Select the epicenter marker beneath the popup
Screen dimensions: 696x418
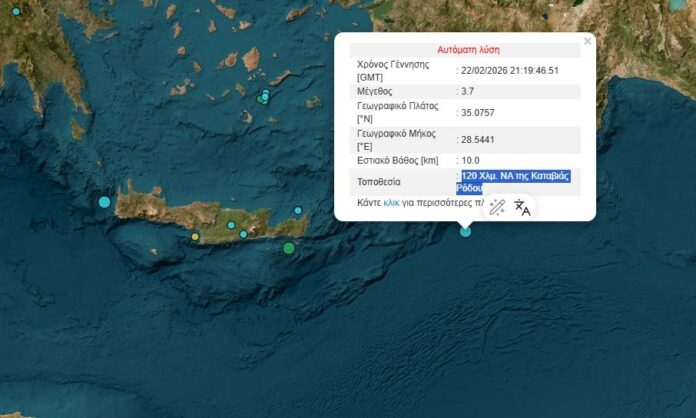(x=465, y=232)
